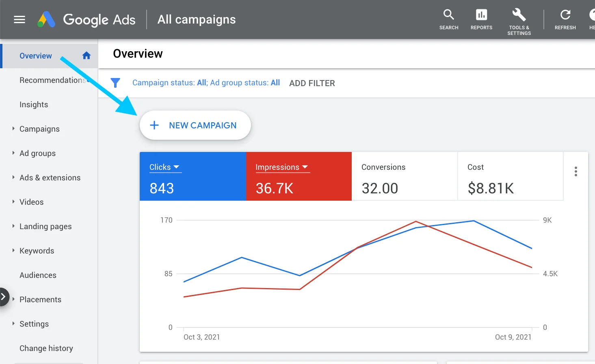The height and width of the screenshot is (364, 595).
Task: Open the overview card three-dot menu
Action: pos(576,171)
